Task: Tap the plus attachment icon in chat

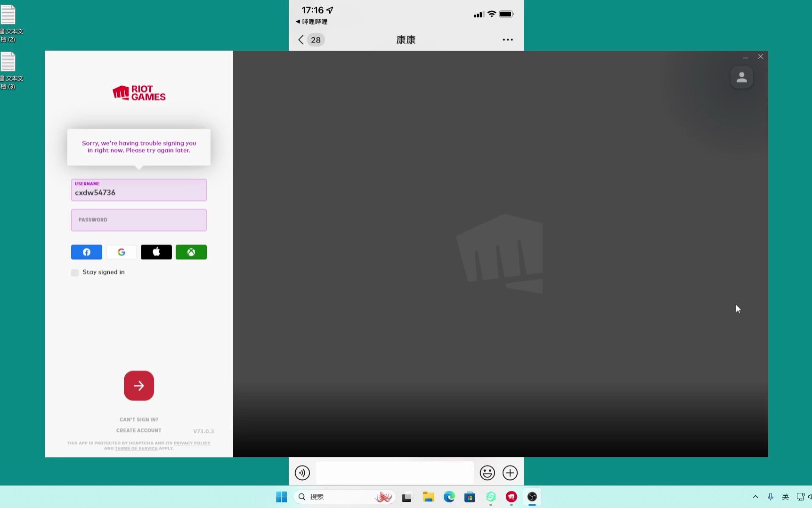Action: (x=510, y=473)
